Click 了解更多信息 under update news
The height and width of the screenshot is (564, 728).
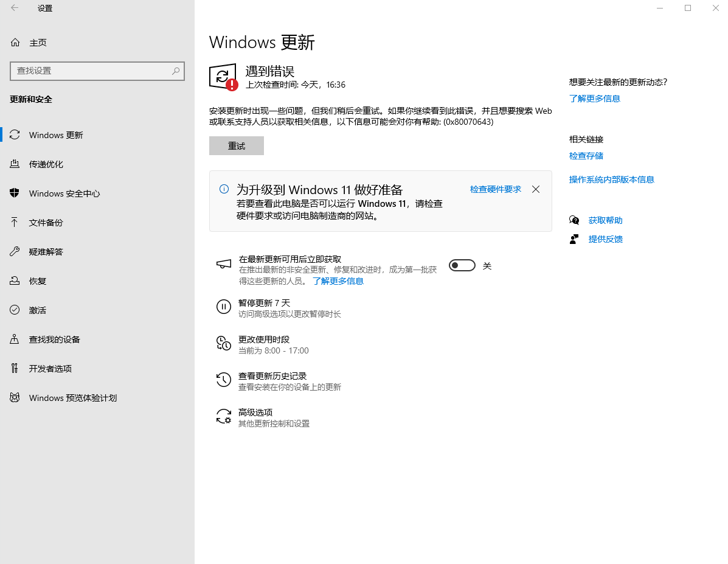click(595, 99)
